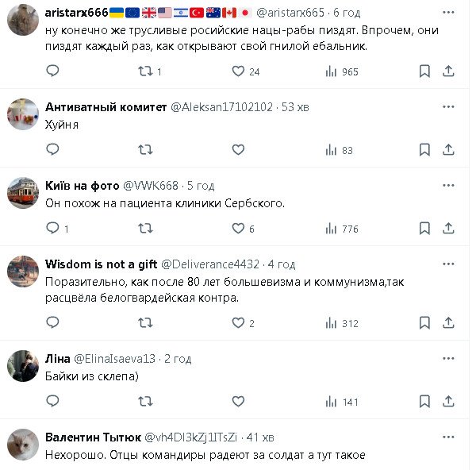The height and width of the screenshot is (470, 476).
Task: Reply to aristarx666's comment
Action: 52,71
